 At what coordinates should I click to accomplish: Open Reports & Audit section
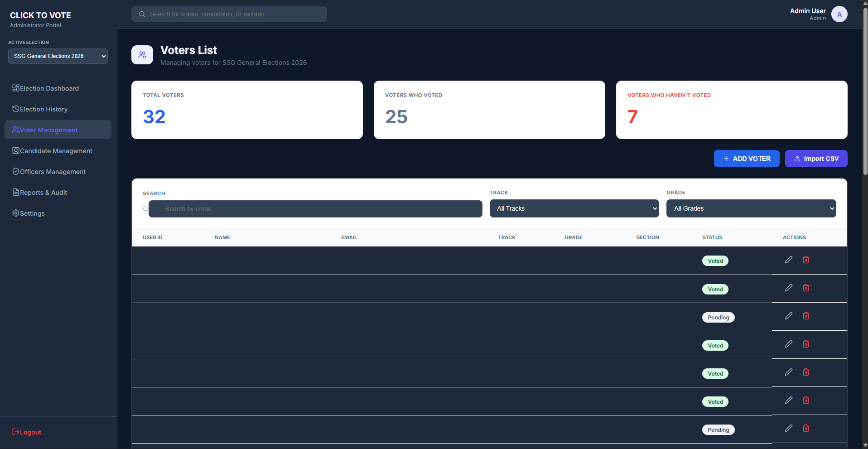[43, 193]
